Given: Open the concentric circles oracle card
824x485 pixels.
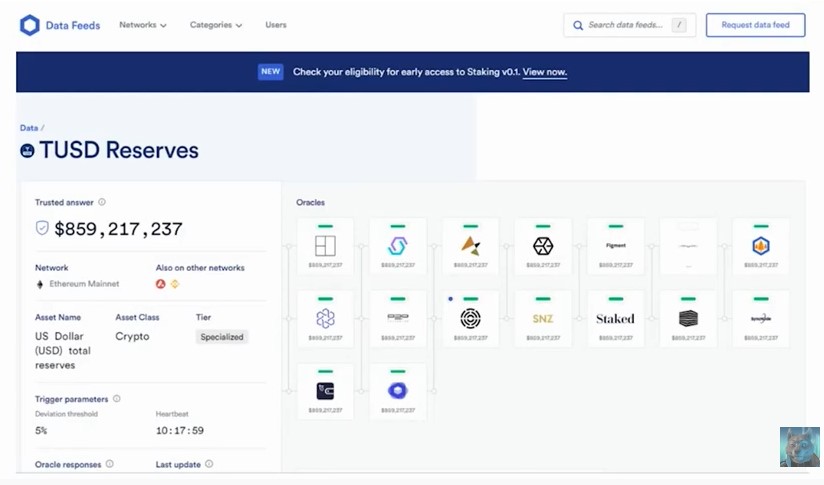Looking at the screenshot, I should coord(470,318).
